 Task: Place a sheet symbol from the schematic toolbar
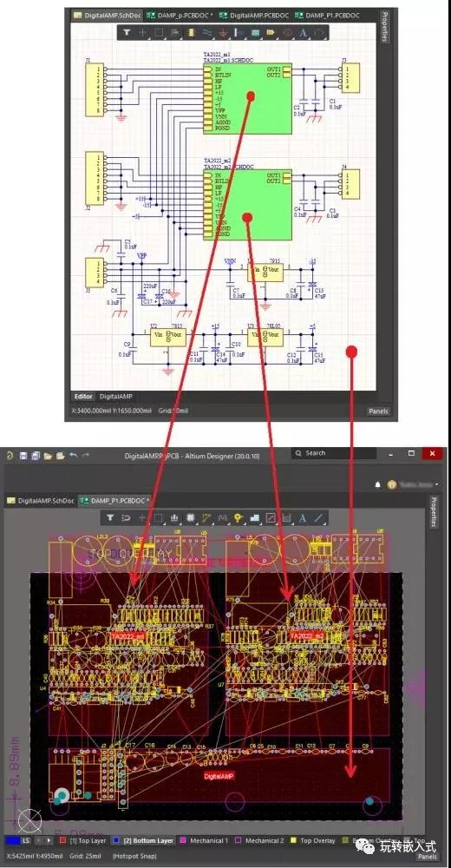coord(256,33)
